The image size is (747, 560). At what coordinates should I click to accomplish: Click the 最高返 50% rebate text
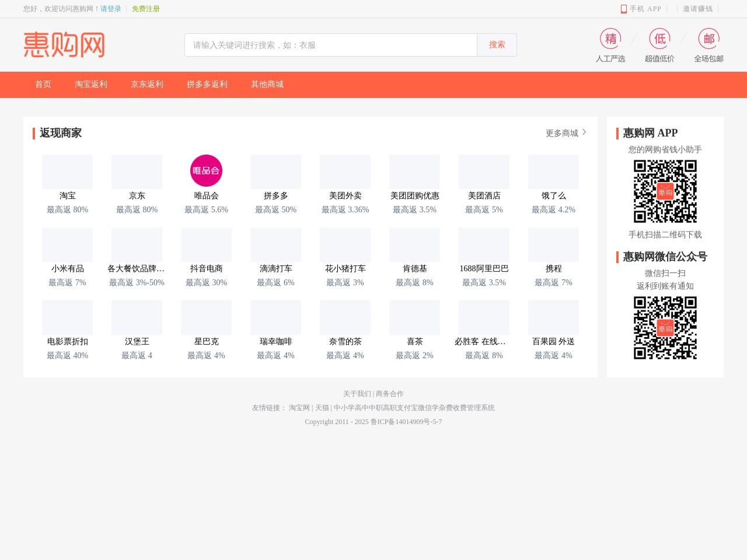tap(275, 209)
